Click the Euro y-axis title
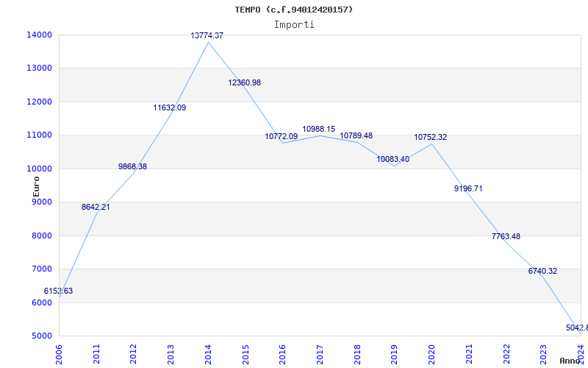Viewport: 588px width, 368px height. point(36,187)
